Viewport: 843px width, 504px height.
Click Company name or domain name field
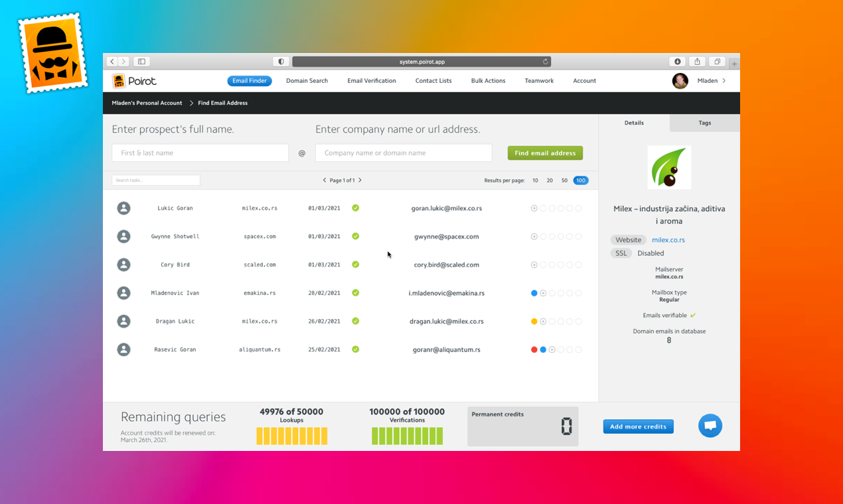[x=404, y=153]
